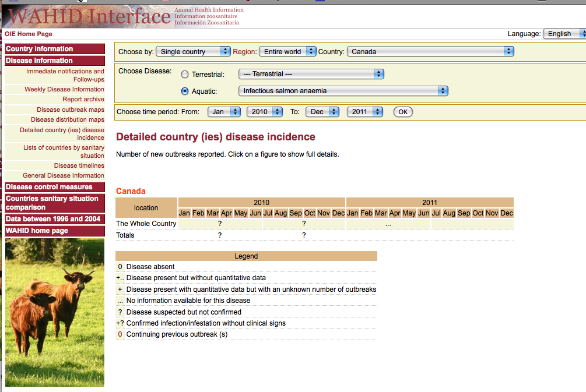Go to Weekly Disease Information

pyautogui.click(x=64, y=90)
